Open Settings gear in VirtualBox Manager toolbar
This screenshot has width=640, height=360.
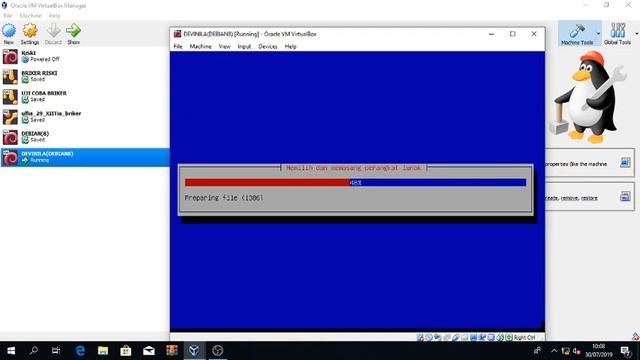(x=30, y=34)
